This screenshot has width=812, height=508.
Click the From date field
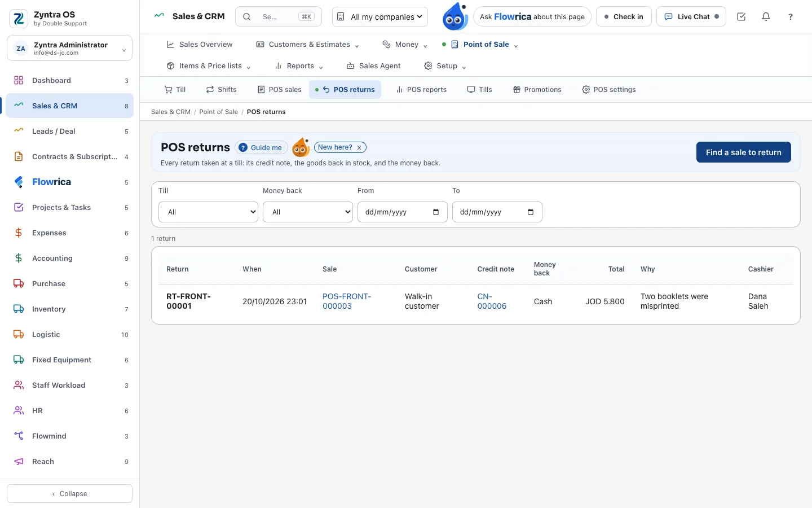click(x=403, y=212)
